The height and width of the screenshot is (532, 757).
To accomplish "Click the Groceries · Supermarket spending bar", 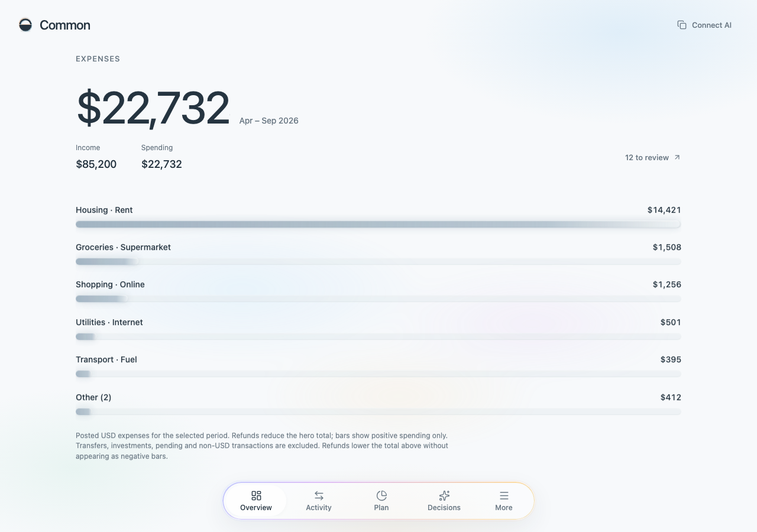I will pos(378,261).
